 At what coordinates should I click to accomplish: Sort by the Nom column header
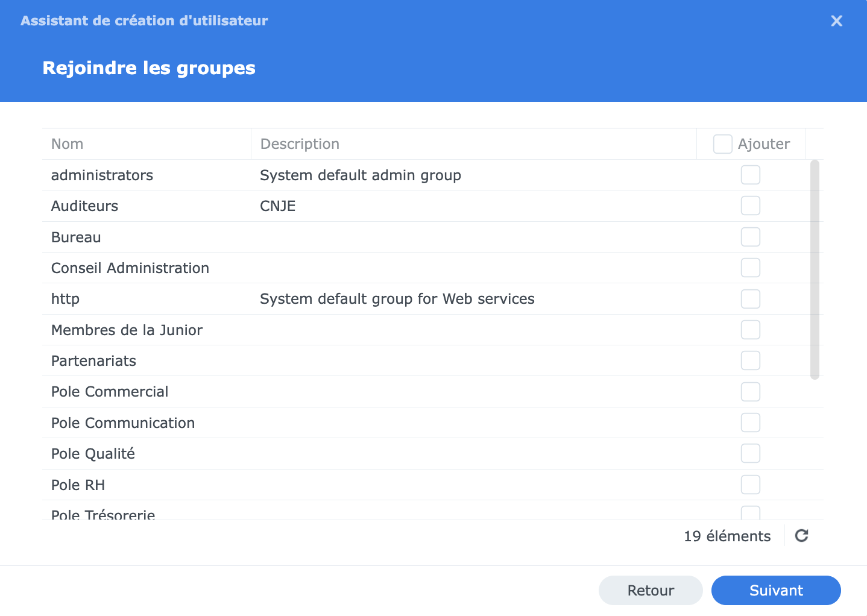(x=147, y=144)
